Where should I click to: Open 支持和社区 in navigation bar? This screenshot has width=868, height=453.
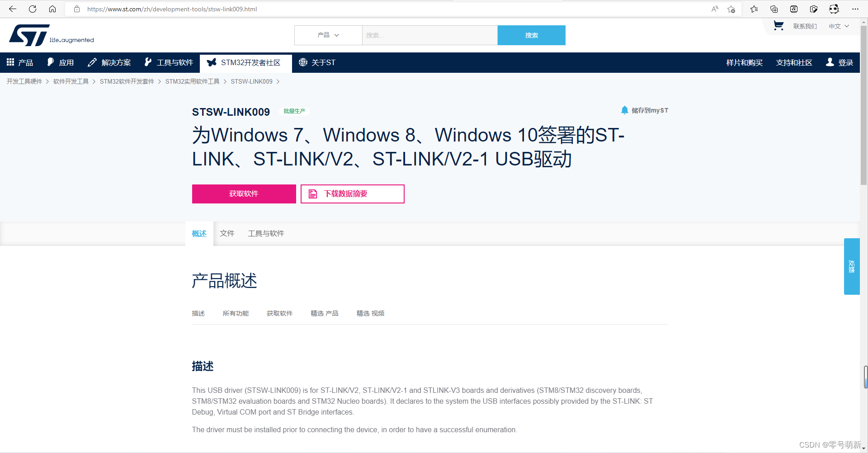point(794,62)
